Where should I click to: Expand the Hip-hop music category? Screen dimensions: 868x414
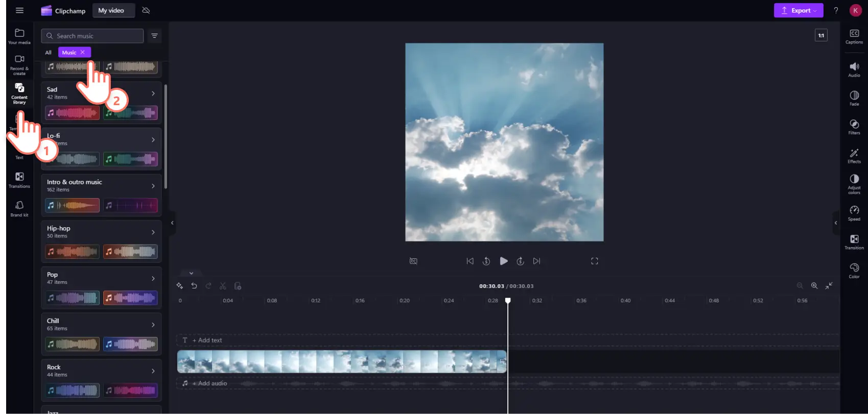click(x=153, y=232)
